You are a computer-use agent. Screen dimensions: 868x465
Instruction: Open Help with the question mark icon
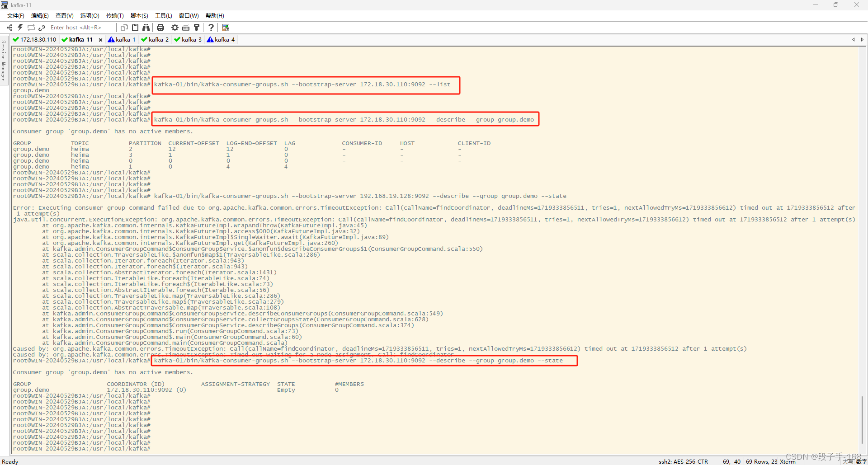tap(211, 28)
